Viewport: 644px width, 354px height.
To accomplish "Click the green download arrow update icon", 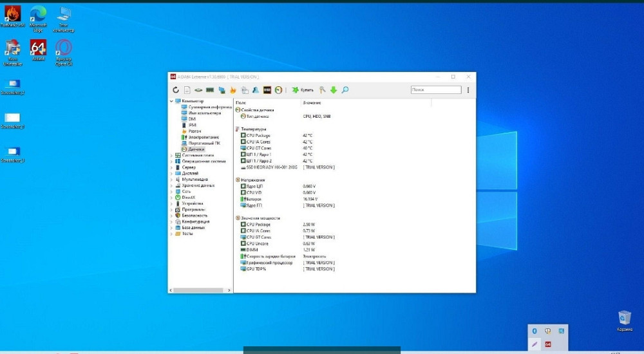I will click(334, 90).
